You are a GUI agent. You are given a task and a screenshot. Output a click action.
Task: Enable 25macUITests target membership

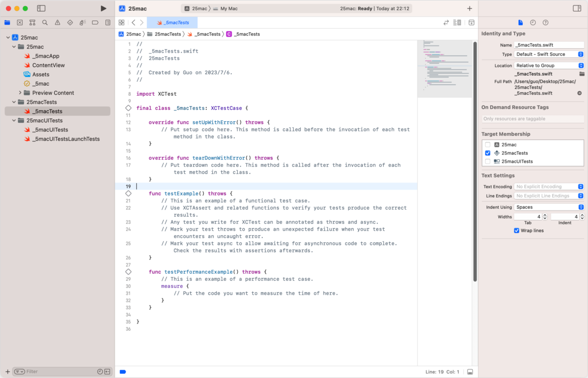[x=488, y=161]
